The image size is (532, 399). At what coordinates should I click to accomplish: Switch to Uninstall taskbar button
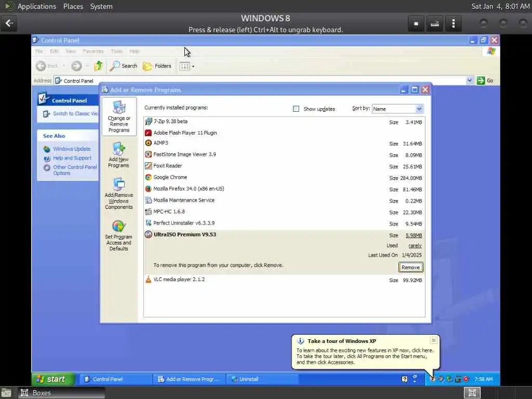tap(262, 379)
